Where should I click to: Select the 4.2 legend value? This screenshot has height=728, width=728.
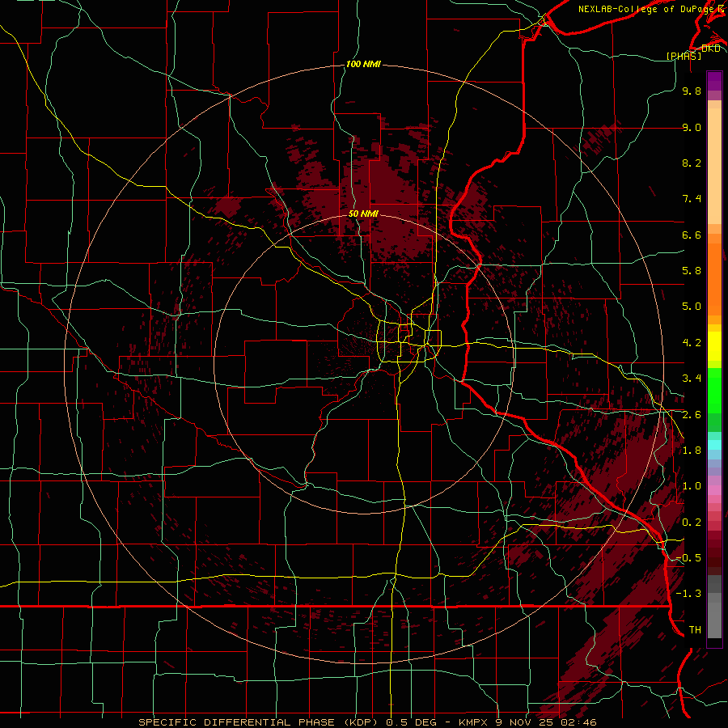pos(692,343)
